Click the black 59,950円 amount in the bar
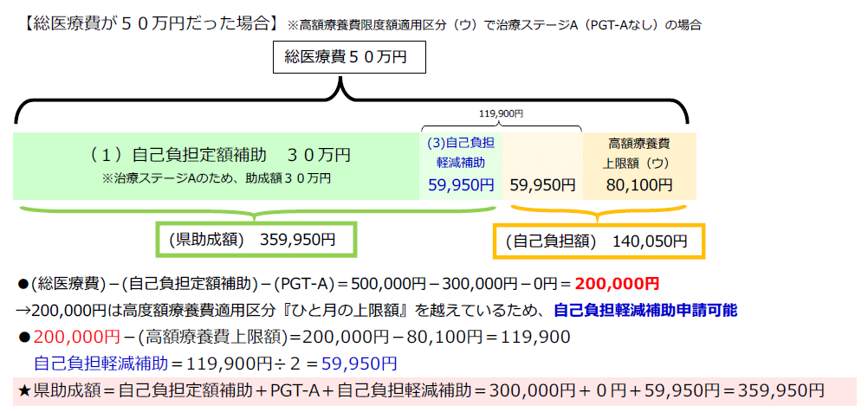 tap(542, 184)
